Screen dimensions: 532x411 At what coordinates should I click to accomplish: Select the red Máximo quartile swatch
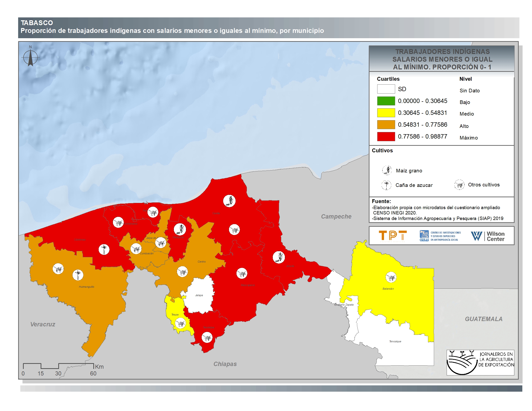(386, 137)
